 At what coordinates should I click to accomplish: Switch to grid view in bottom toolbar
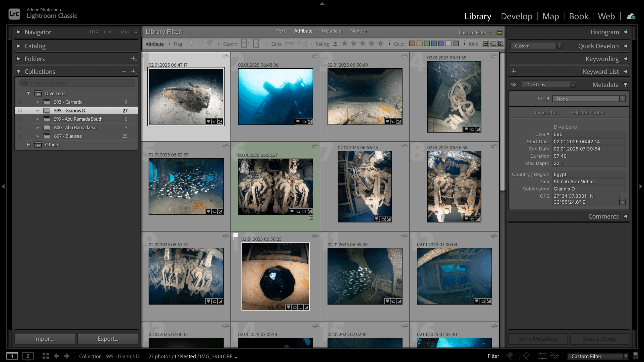(46, 356)
